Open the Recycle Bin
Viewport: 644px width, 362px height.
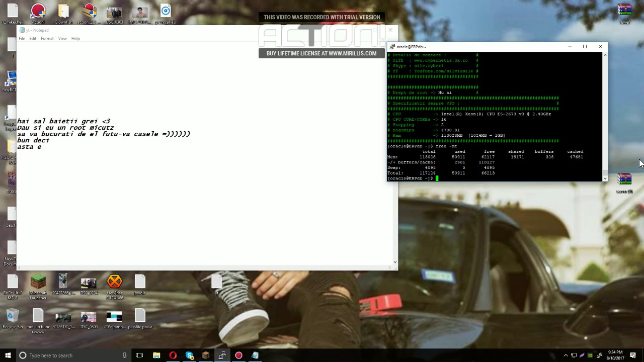click(x=13, y=319)
